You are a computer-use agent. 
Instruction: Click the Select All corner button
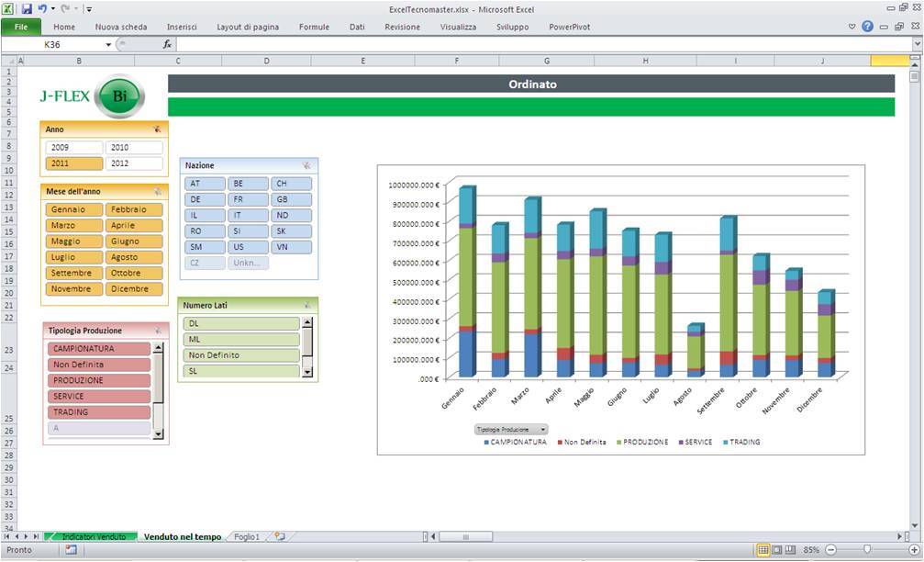tap(9, 61)
